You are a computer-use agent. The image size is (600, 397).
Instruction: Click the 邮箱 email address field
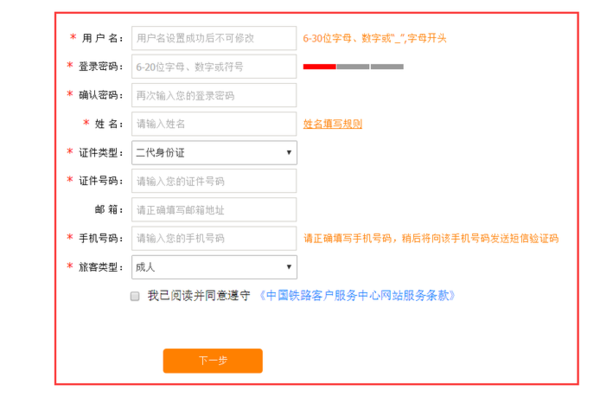(214, 210)
